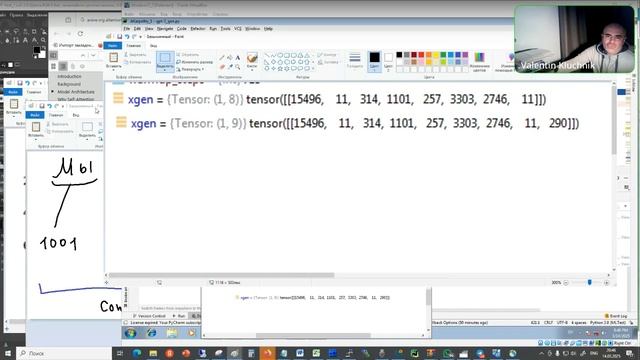The width and height of the screenshot is (640, 360).
Task: Open Introduction outline entry
Action: click(69, 76)
